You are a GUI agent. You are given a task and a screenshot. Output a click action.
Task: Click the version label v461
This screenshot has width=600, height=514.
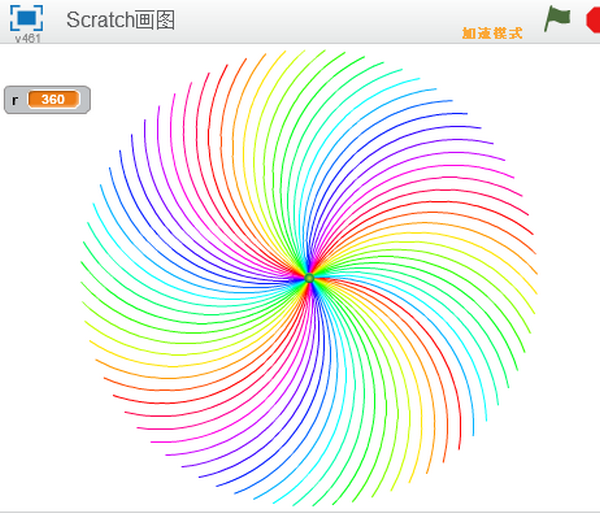pyautogui.click(x=28, y=38)
